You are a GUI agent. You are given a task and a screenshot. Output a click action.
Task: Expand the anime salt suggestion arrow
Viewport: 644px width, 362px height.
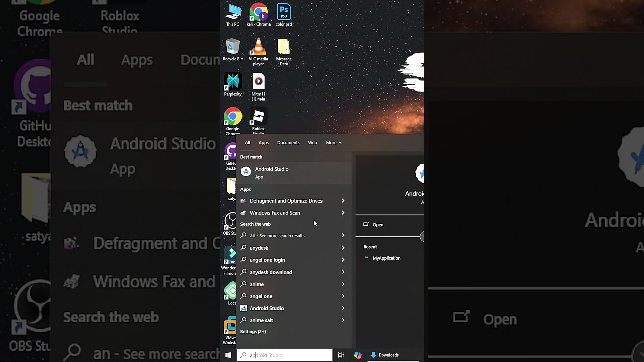click(343, 320)
